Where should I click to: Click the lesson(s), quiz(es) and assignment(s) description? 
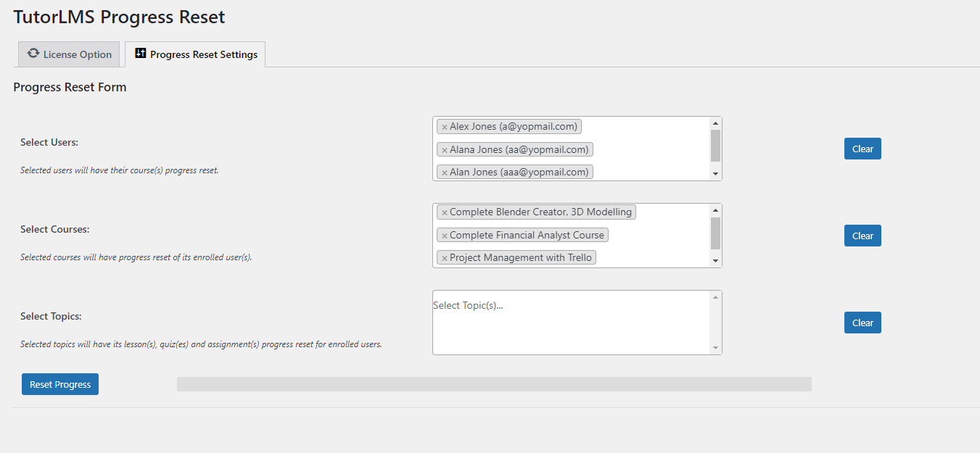pos(201,344)
